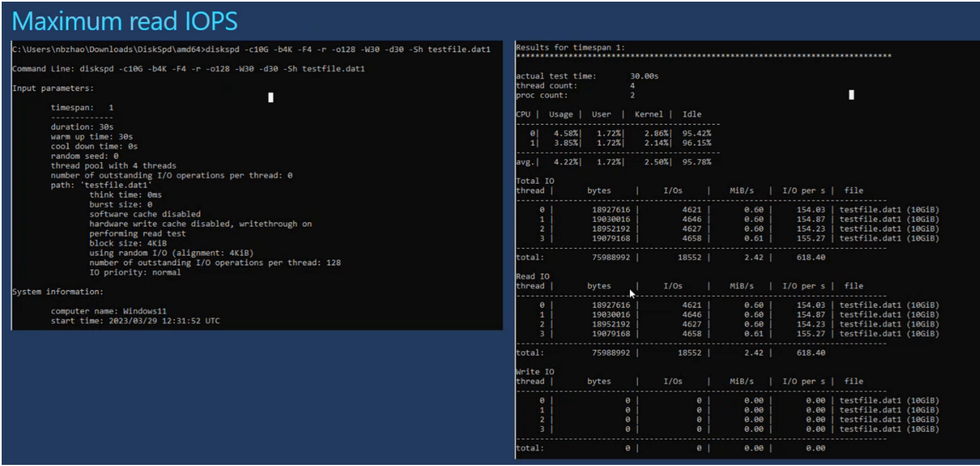The width and height of the screenshot is (980, 466).
Task: Click the 'hardware write cache disabled, writethrough on' line
Action: (201, 224)
